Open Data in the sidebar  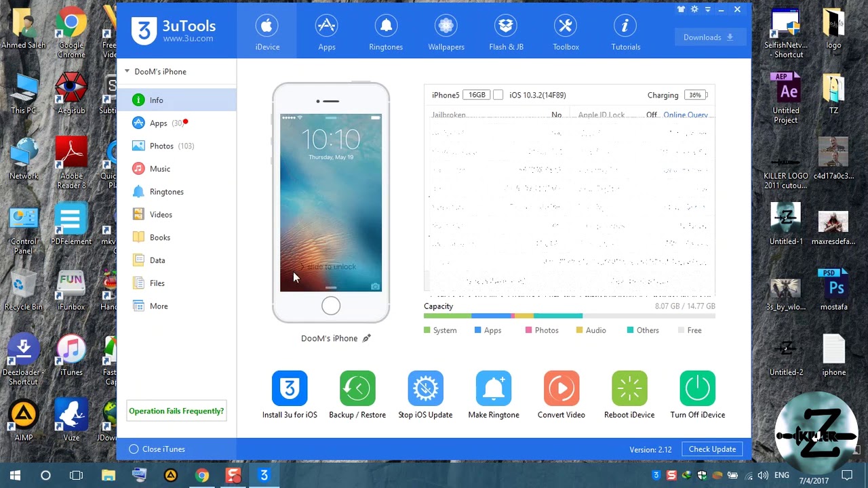(x=176, y=260)
